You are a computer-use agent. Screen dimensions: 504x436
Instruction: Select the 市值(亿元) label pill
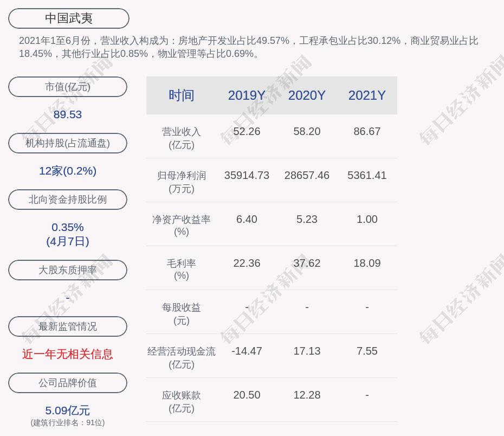[x=68, y=87]
